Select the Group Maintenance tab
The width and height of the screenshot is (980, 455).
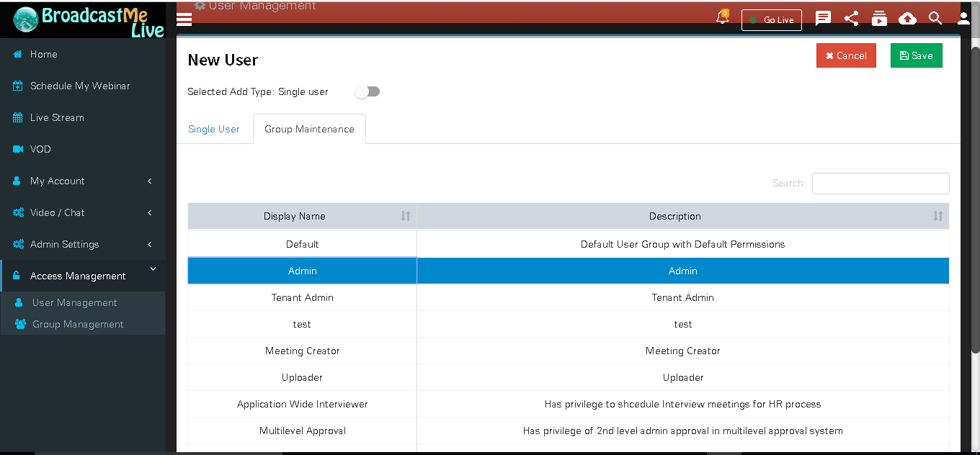pos(309,129)
